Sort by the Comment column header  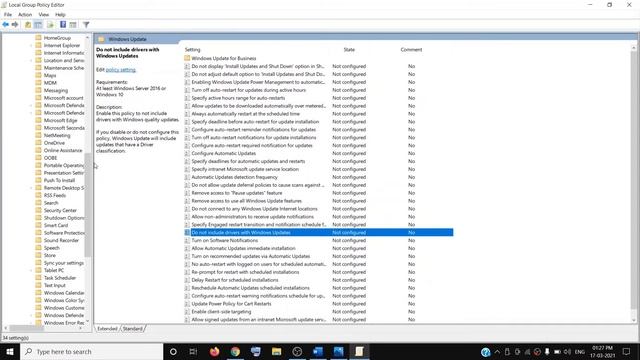411,49
